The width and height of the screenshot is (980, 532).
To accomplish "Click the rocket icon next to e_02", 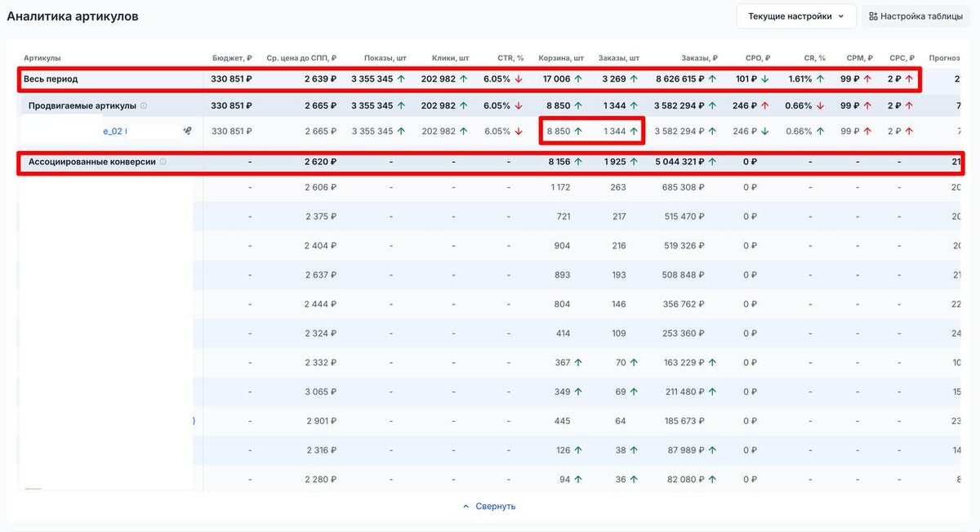I will point(187,131).
